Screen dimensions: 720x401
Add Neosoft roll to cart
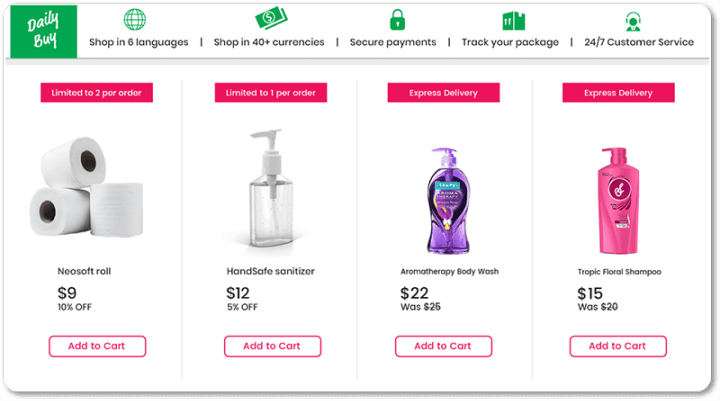coord(97,346)
